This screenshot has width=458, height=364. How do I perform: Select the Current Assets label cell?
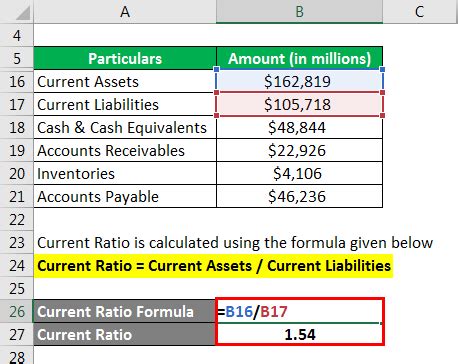point(125,81)
